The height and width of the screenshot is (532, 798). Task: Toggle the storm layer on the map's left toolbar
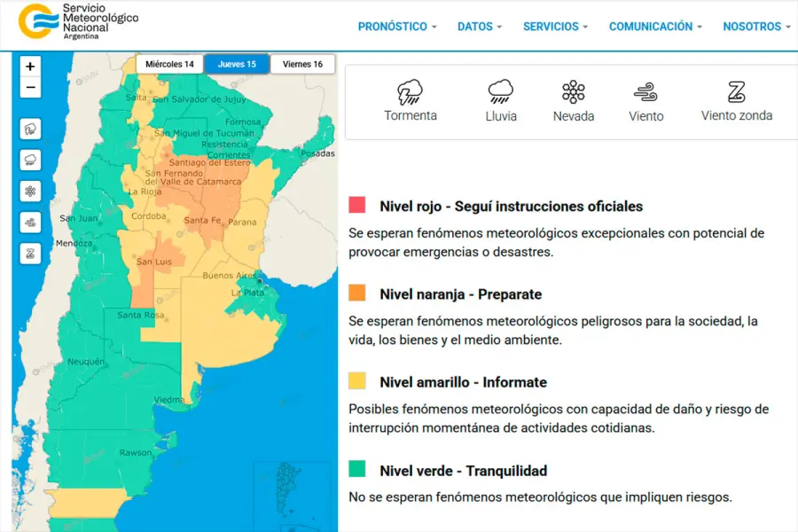pyautogui.click(x=31, y=129)
